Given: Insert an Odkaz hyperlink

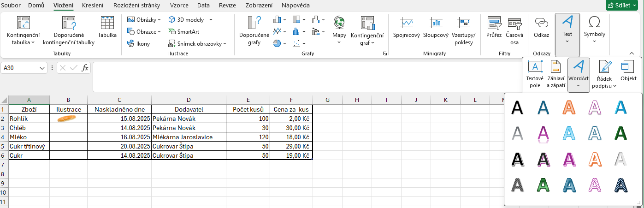Looking at the screenshot, I should click(541, 27).
